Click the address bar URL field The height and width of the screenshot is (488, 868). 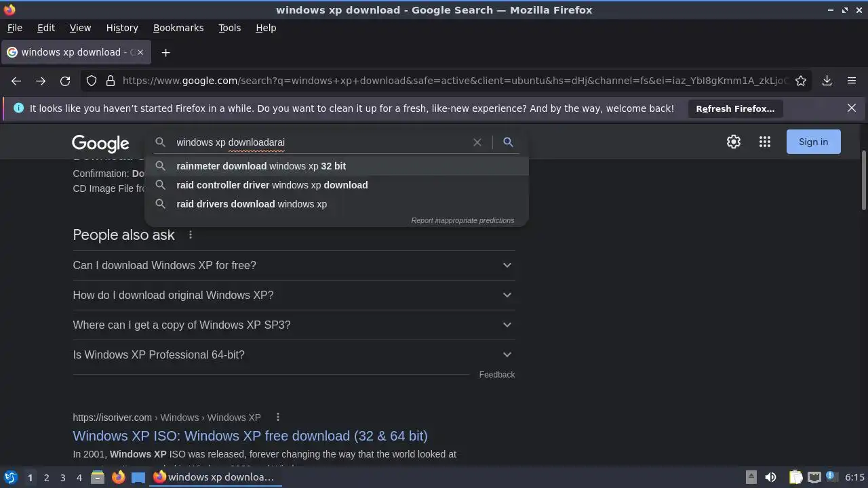[454, 81]
